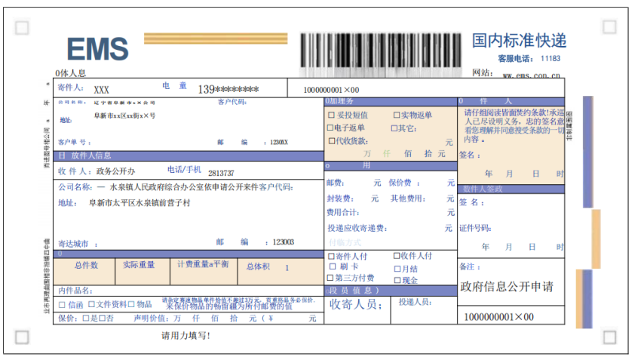
Task: Click the 证件号码 field
Action: pos(475,228)
